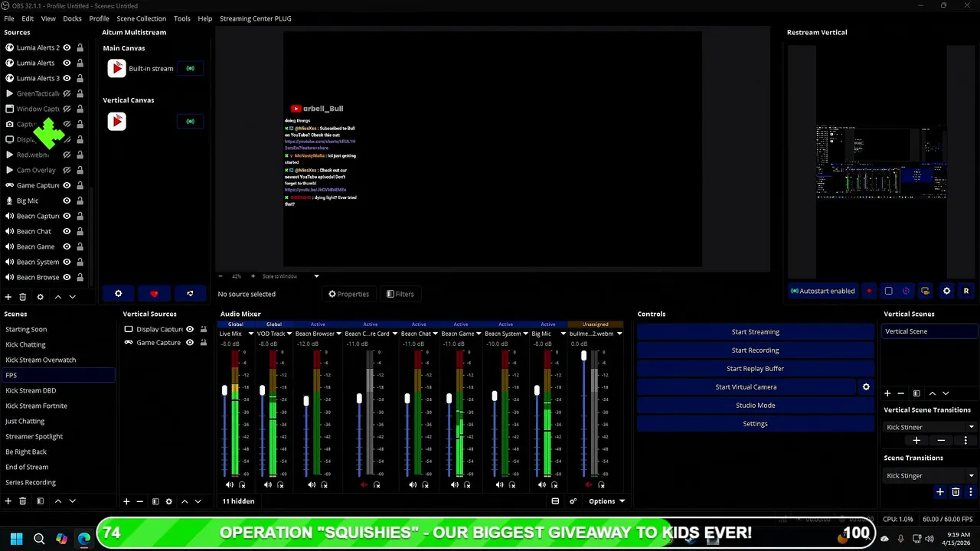Unmute the Beacn Capture Card channel

tap(363, 484)
